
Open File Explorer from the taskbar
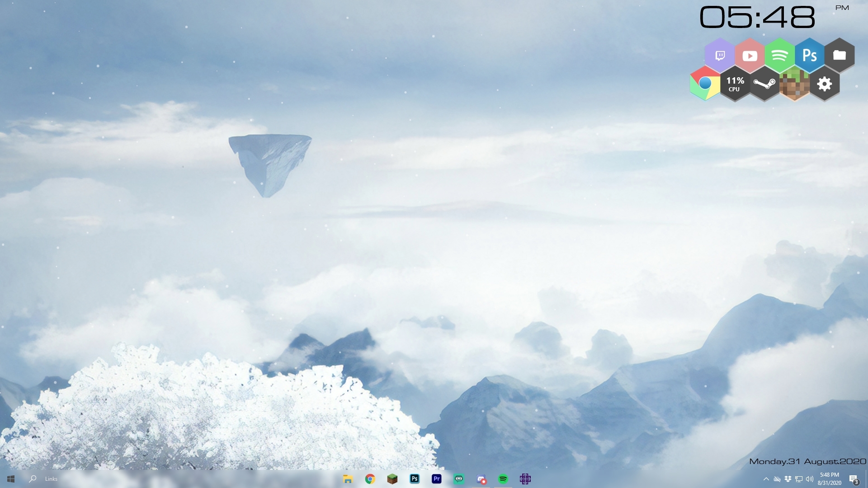348,479
